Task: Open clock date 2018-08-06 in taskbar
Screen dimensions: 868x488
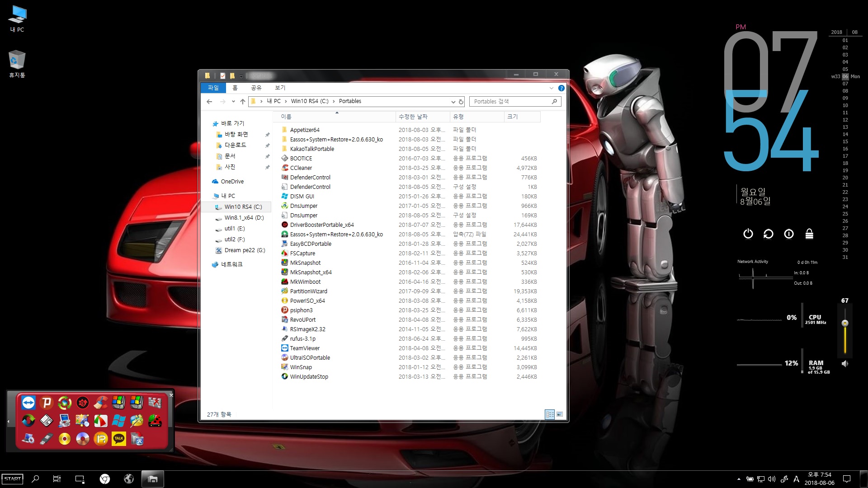Action: (819, 483)
